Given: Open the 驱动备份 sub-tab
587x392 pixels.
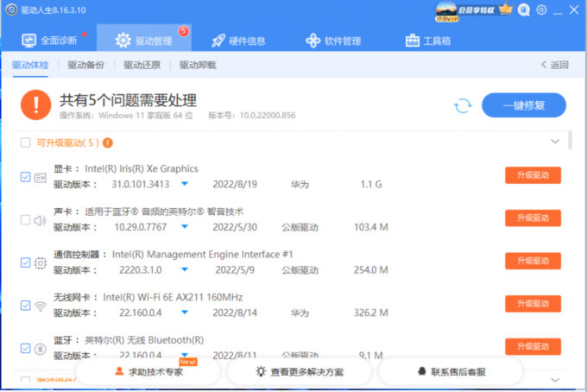Looking at the screenshot, I should tap(86, 65).
